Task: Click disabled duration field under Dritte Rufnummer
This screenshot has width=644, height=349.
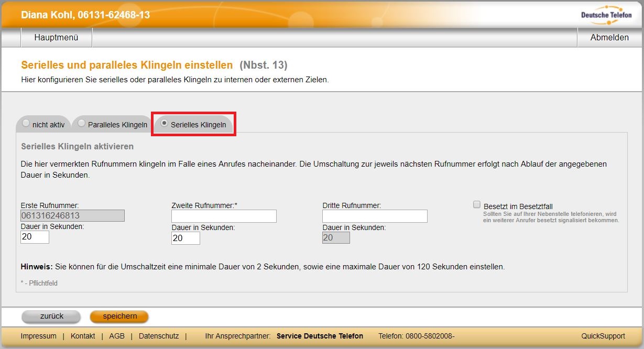Action: 336,237
